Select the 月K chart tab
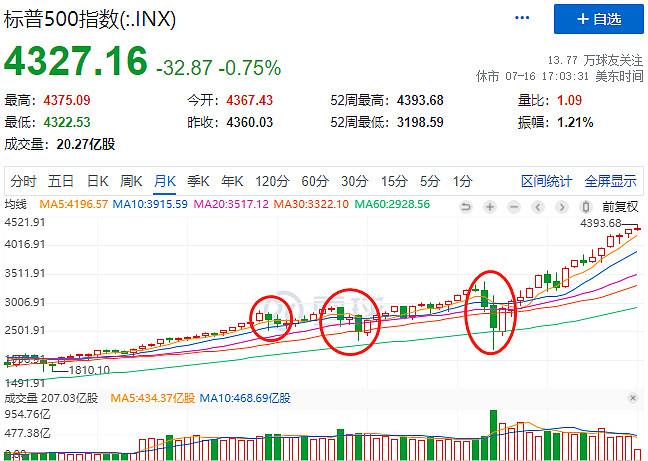Screen dimensions: 648x461 click(164, 181)
